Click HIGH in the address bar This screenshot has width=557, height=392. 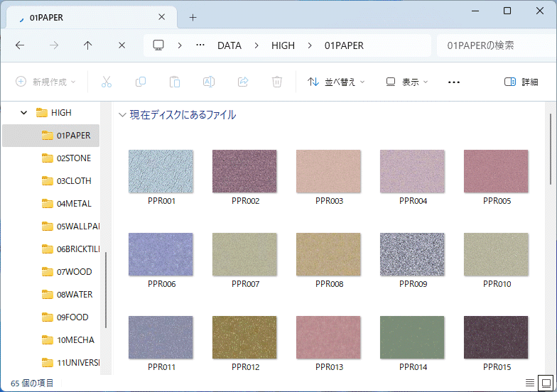click(283, 45)
